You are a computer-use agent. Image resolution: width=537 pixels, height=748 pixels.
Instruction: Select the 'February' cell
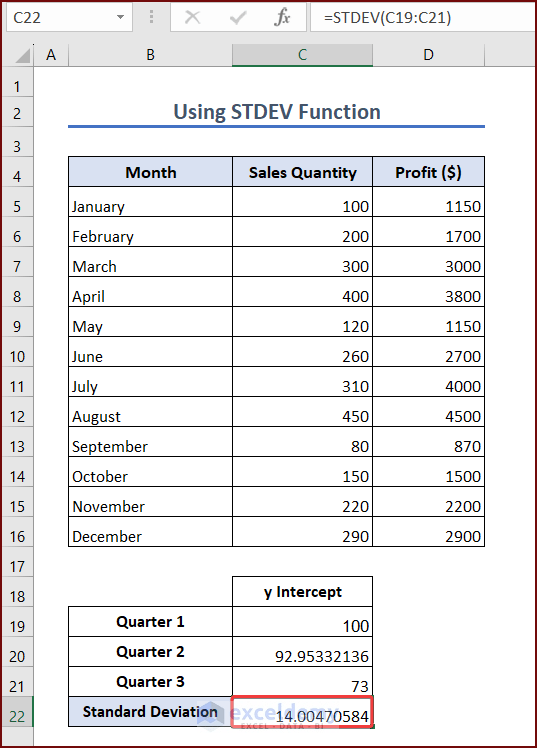coord(150,232)
